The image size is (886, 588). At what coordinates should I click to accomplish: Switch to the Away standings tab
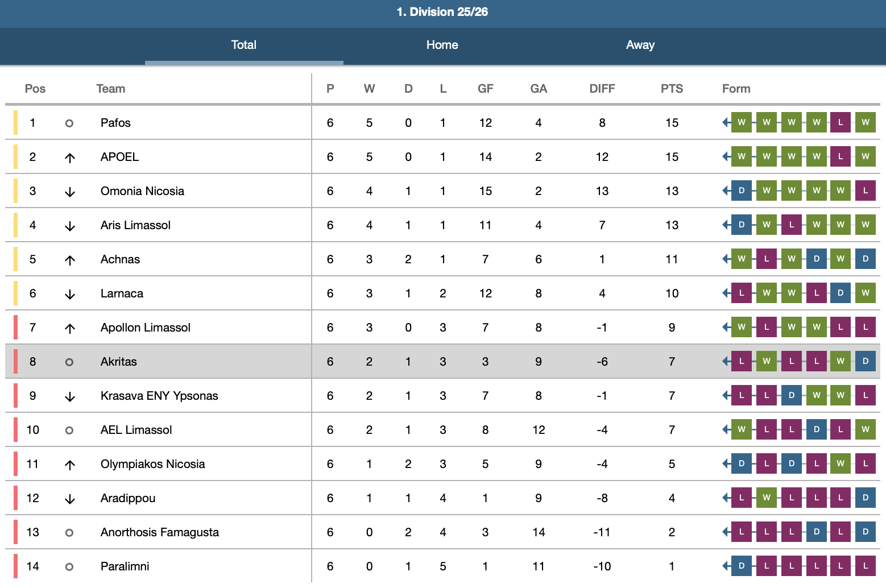(640, 45)
